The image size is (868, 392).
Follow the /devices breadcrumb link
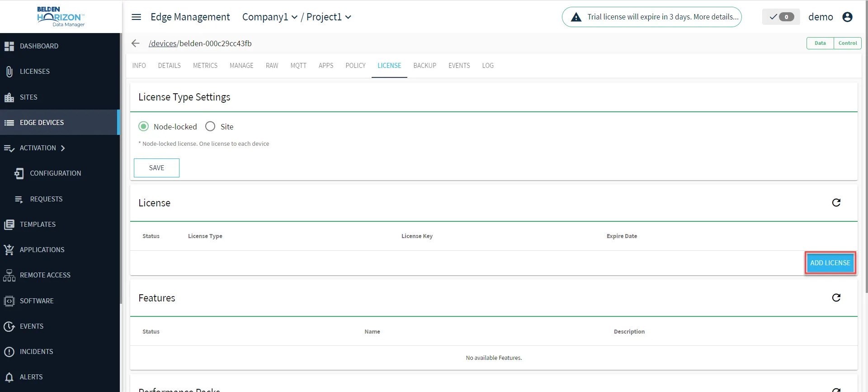[163, 43]
